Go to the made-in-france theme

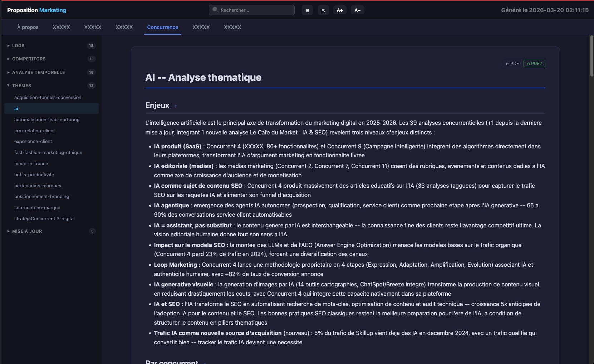pos(31,164)
